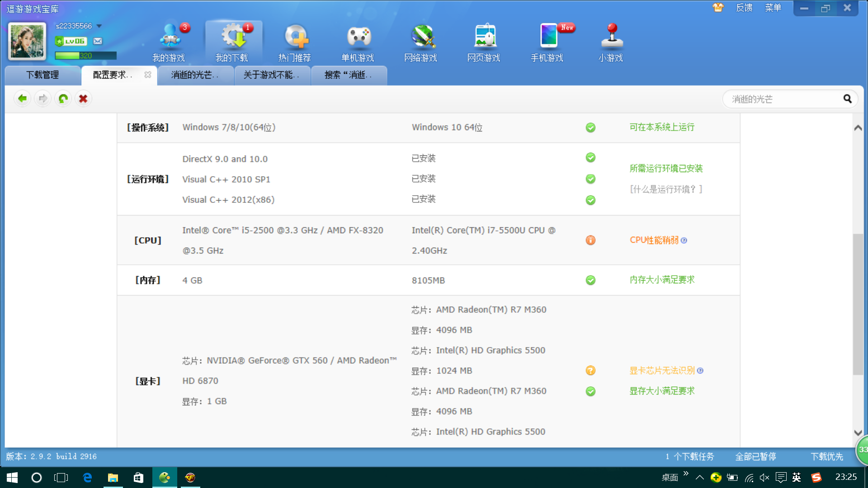868x488 pixels.
Task: Open 我的游戏 section
Action: tap(169, 43)
